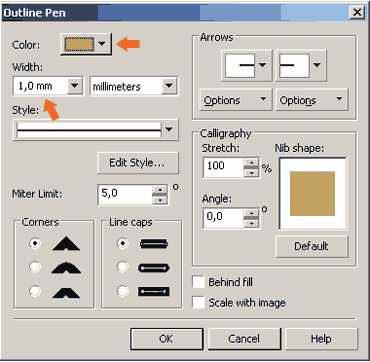
Task: Decrease Stretch with down spinner
Action: point(252,172)
